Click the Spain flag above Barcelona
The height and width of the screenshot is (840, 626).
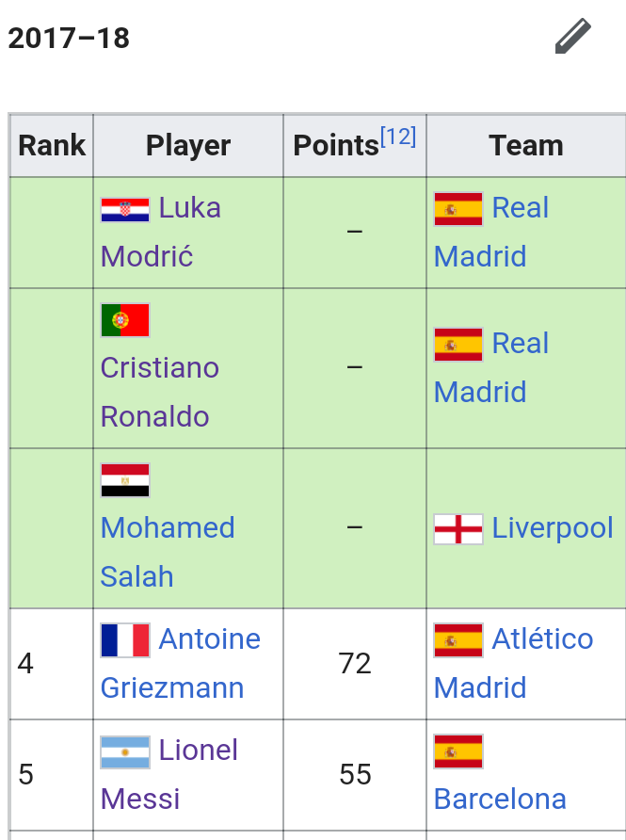point(458,751)
